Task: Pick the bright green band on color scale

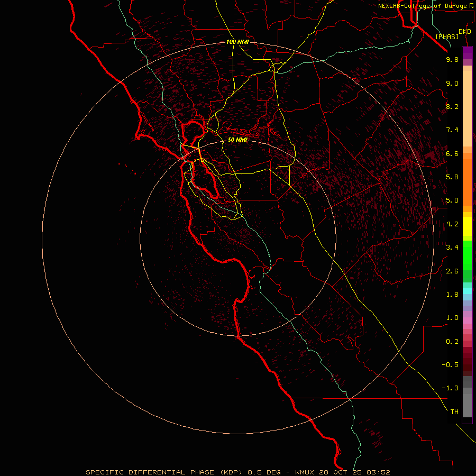Action: (x=467, y=255)
